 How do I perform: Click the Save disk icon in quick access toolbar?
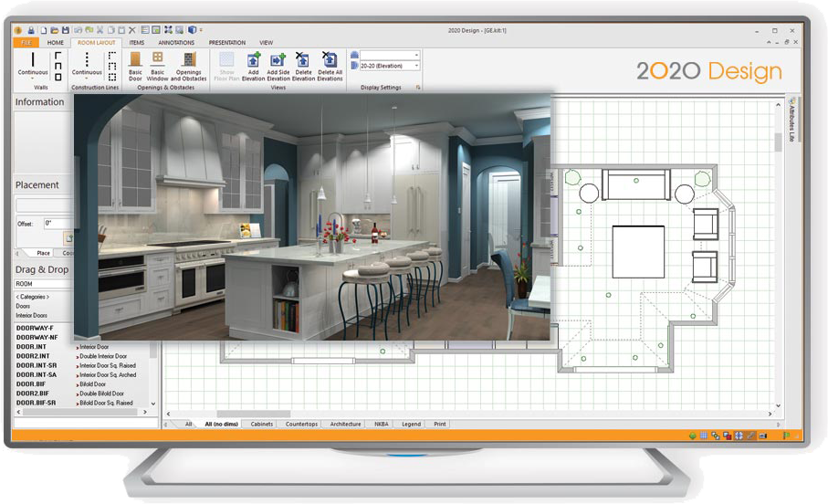pyautogui.click(x=66, y=30)
